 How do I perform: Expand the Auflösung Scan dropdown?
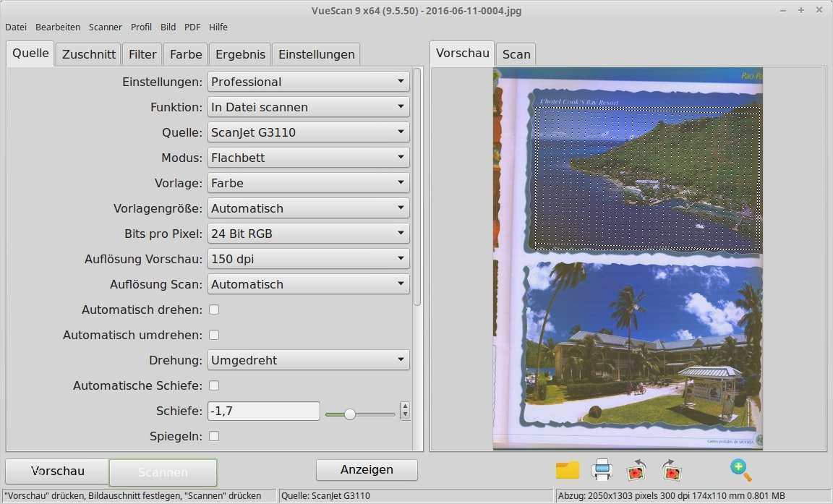[308, 284]
